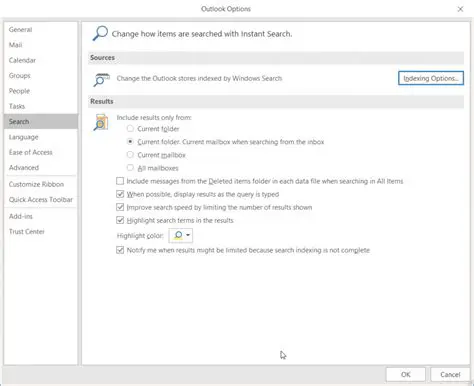Viewport: 474px width, 386px height.
Task: Open the Groups options category
Action: coord(41,76)
